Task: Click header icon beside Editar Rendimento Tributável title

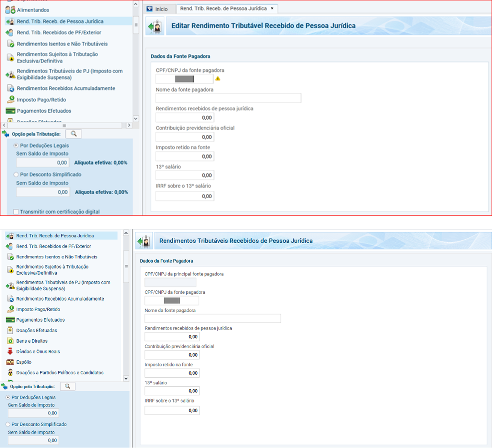Action: (x=155, y=26)
